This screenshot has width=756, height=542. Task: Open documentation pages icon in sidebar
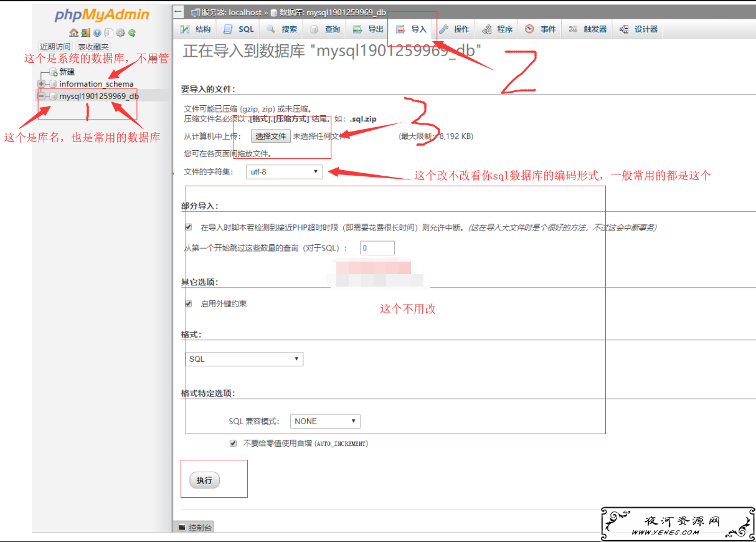pyautogui.click(x=108, y=33)
